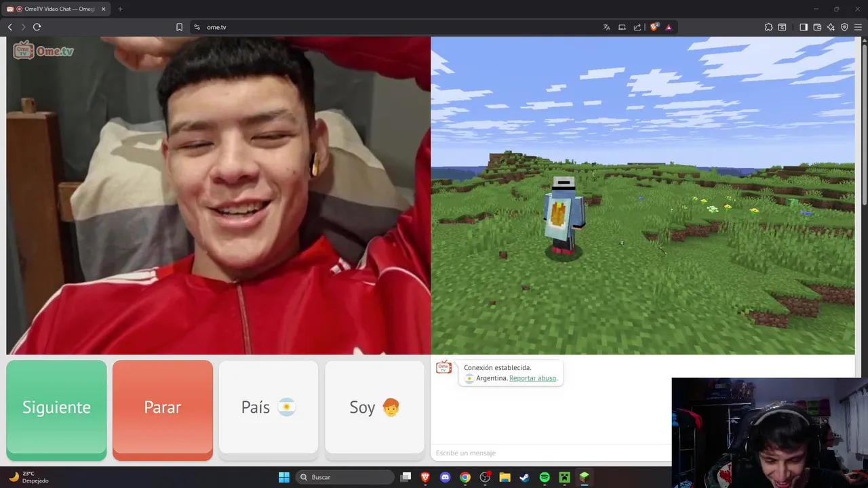Click the stranger's webcam video
This screenshot has width=868, height=488.
click(218, 195)
